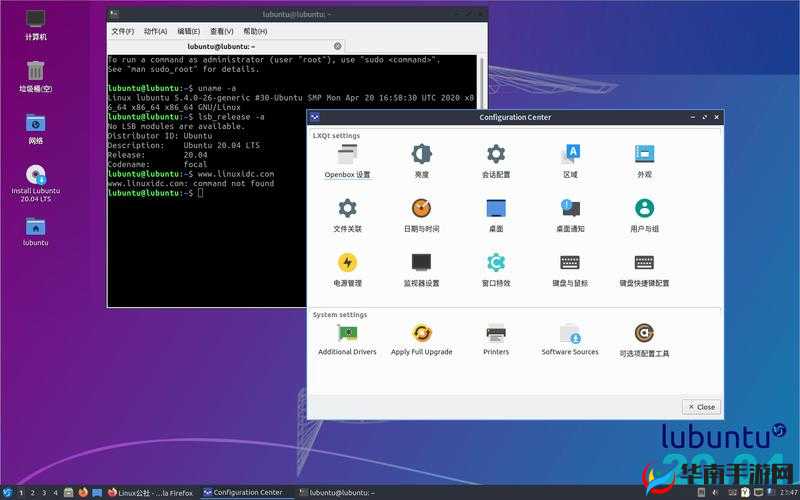Select the lubuntu@lubuntu: ~ terminal tab
This screenshot has height=500, width=800.
[221, 46]
